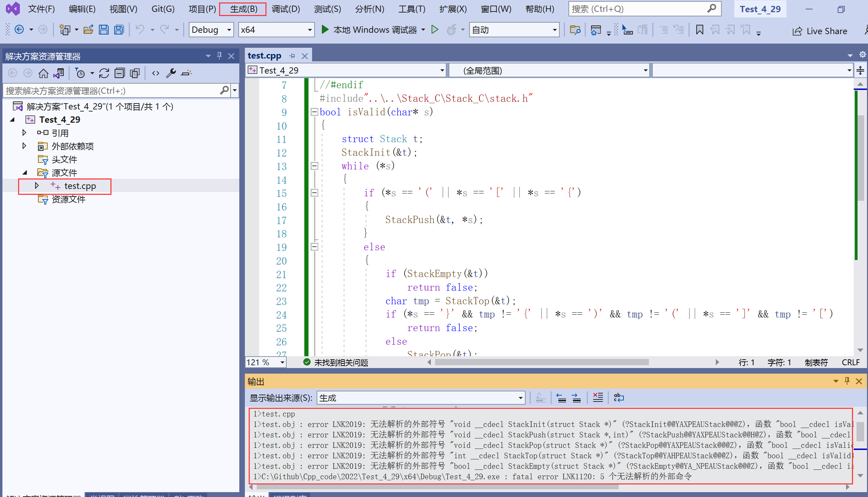Open the x64 platform dropdown
Screen dimensions: 868x497
pos(309,30)
